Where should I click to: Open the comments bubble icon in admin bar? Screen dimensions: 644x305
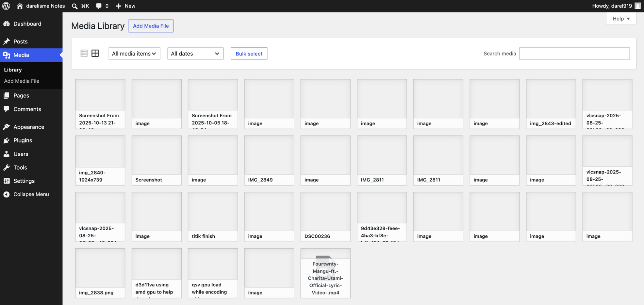click(x=99, y=6)
